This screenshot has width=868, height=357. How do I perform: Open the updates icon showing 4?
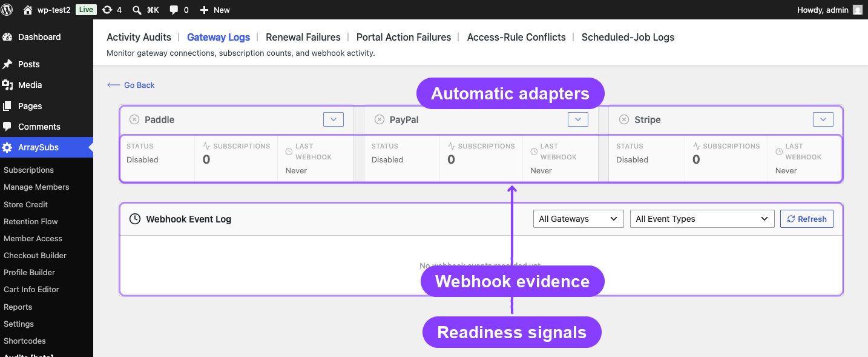pyautogui.click(x=112, y=10)
